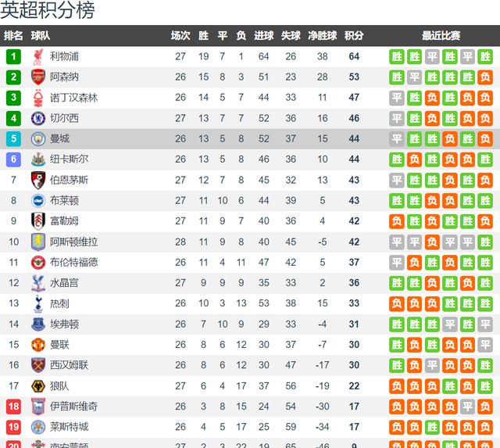Click the 最近比赛 column header
This screenshot has width=500, height=448.
click(x=441, y=35)
